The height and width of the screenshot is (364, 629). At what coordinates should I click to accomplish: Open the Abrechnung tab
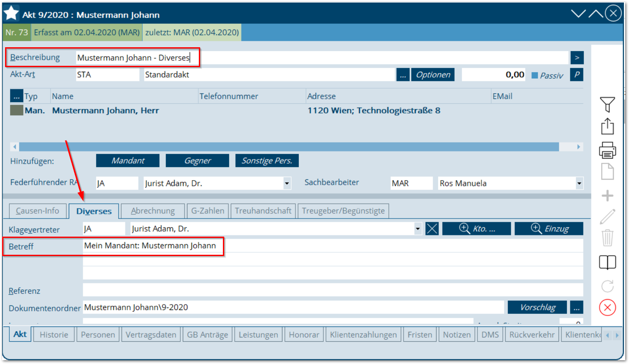(153, 211)
